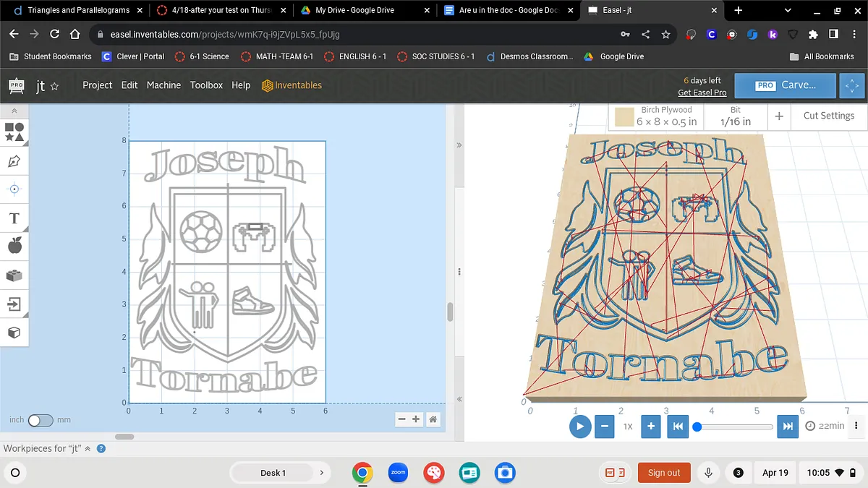The image size is (868, 488).
Task: Click the simulation progress slider
Action: pos(734,427)
